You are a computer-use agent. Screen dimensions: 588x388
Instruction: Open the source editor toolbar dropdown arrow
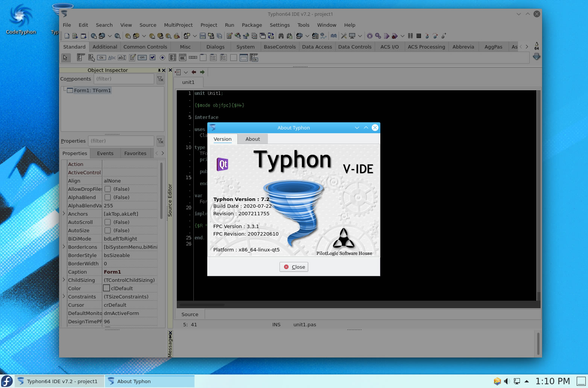coord(185,72)
